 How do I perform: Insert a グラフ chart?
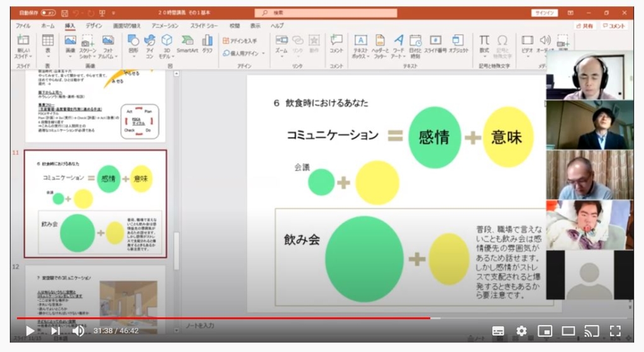tap(208, 43)
